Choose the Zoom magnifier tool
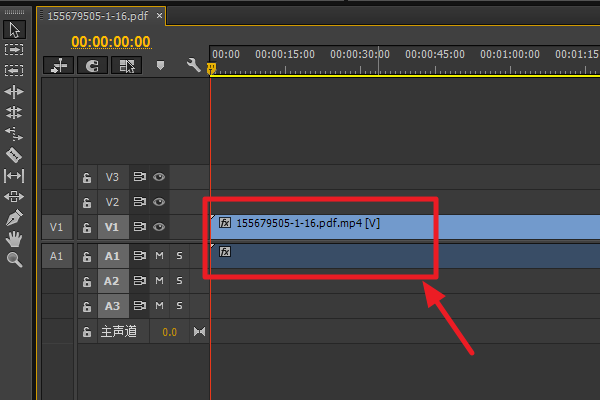The width and height of the screenshot is (600, 400). click(x=14, y=260)
